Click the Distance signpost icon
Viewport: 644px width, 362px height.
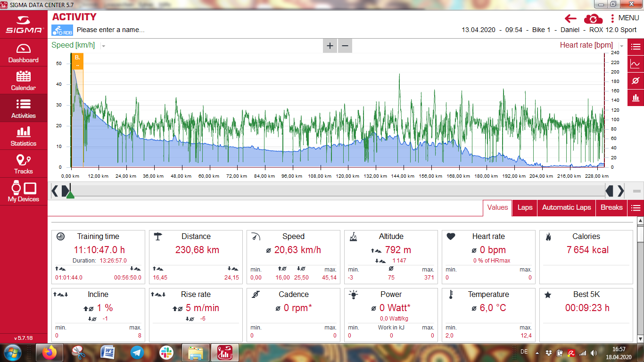click(x=158, y=237)
